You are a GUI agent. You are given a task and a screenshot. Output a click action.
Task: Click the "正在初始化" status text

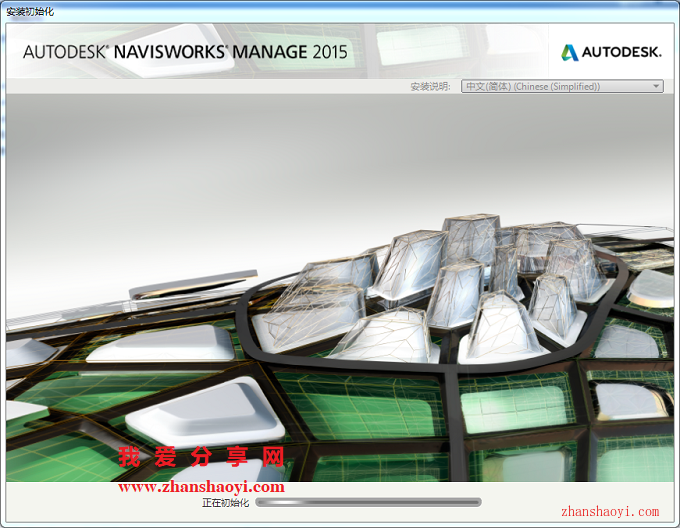click(x=226, y=503)
